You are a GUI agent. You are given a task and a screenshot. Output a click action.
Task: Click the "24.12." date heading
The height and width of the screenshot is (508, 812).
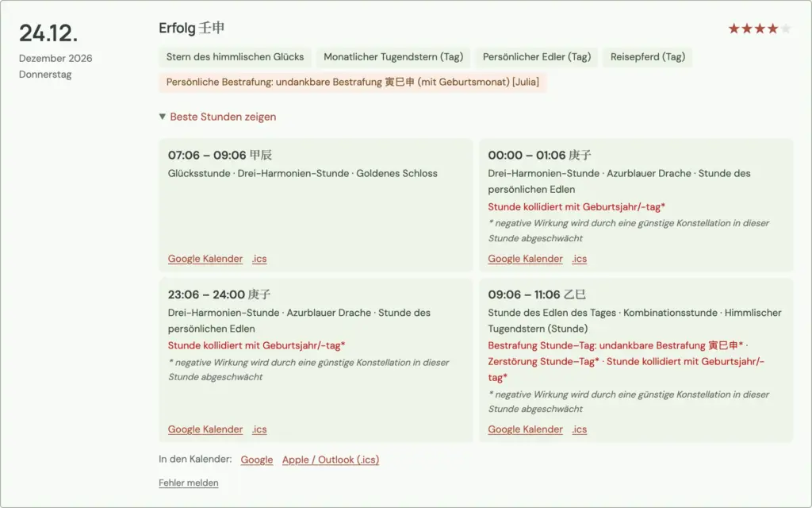pyautogui.click(x=48, y=33)
